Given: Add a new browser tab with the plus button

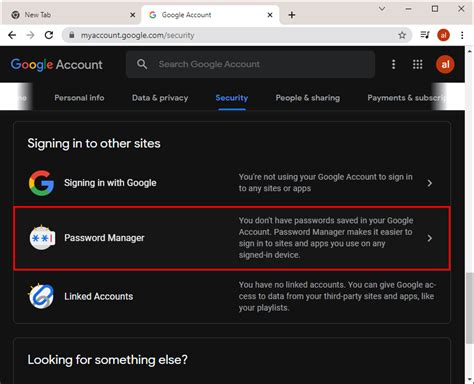Looking at the screenshot, I should (292, 15).
